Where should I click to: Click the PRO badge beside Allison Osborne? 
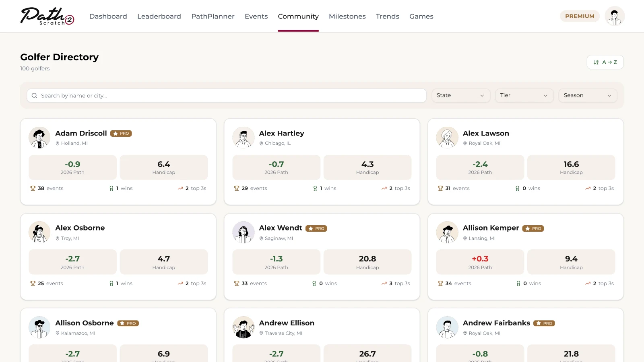pos(128,323)
